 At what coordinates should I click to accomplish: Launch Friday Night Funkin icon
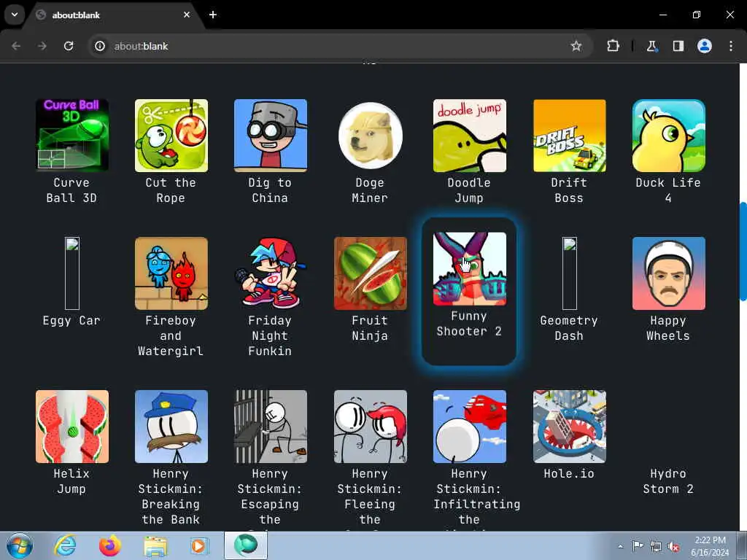(271, 273)
